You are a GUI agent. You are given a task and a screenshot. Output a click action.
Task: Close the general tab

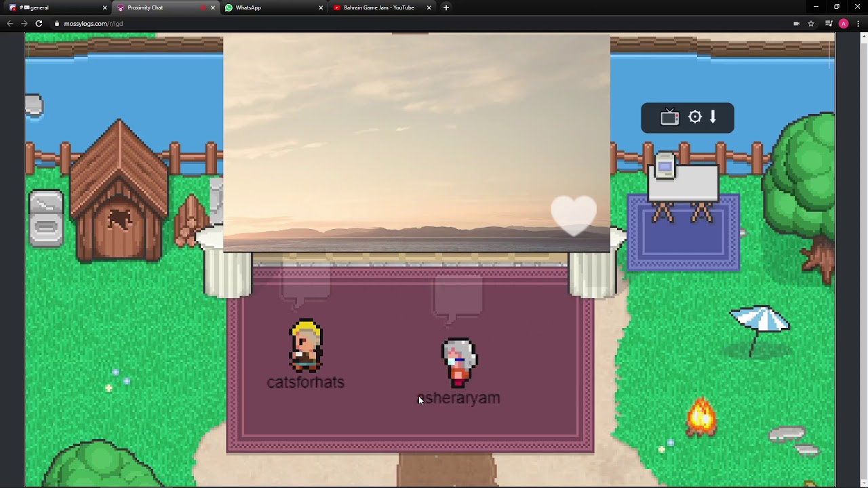pyautogui.click(x=104, y=7)
